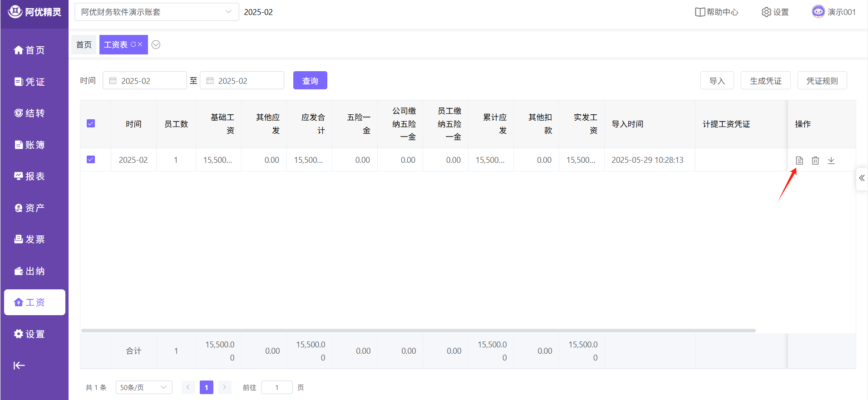This screenshot has width=868, height=400.
Task: Expand the right side panel chevron
Action: pyautogui.click(x=861, y=178)
